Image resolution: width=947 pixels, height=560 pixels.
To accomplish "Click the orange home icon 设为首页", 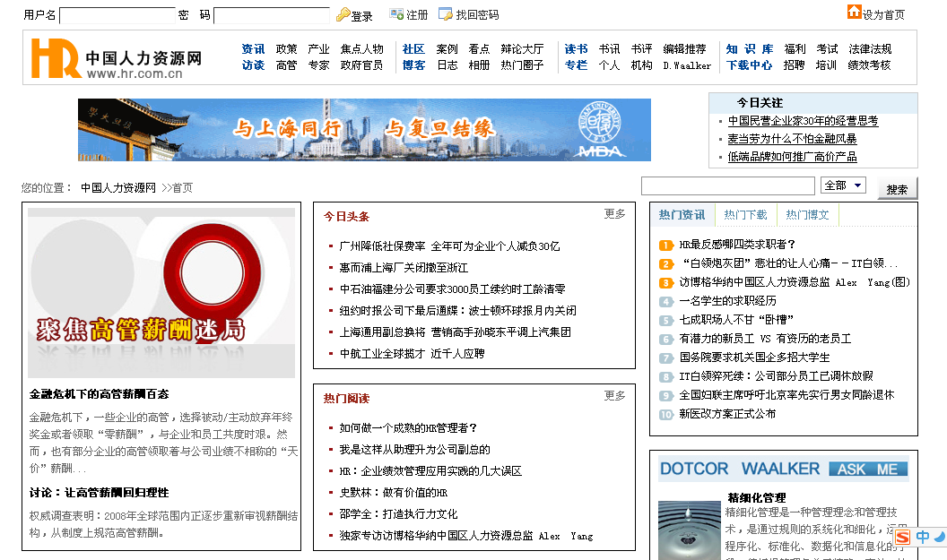I will [854, 12].
